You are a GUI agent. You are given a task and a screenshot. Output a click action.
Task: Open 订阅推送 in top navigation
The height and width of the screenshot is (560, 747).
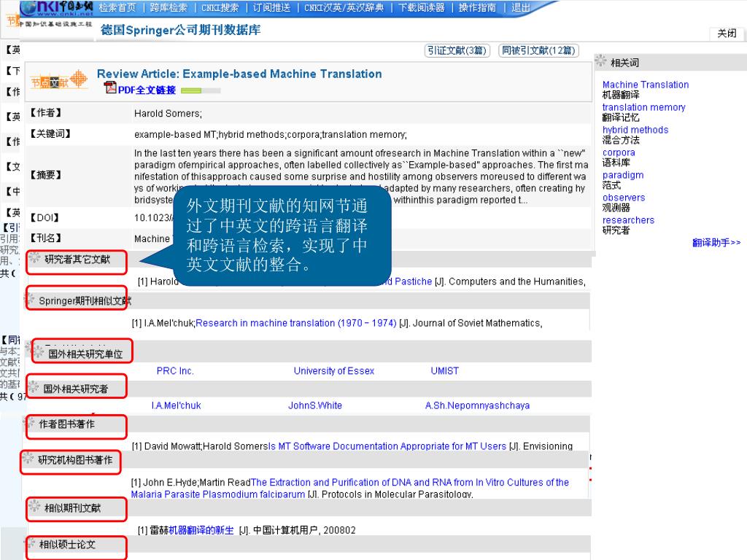point(271,7)
